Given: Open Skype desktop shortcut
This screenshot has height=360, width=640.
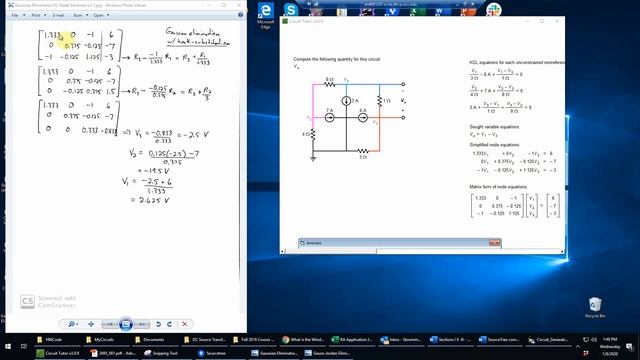Looking at the screenshot, I should tap(291, 9).
